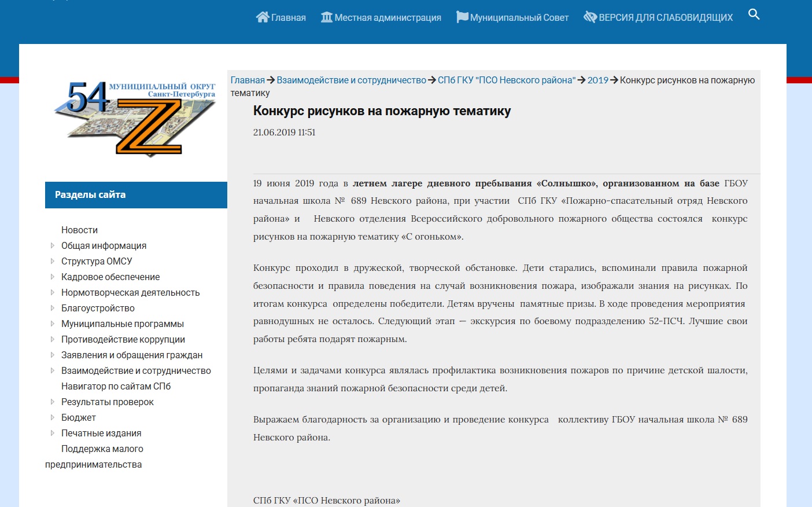Image resolution: width=812 pixels, height=507 pixels.
Task: Expand the Бюджет section
Action: coord(54,417)
